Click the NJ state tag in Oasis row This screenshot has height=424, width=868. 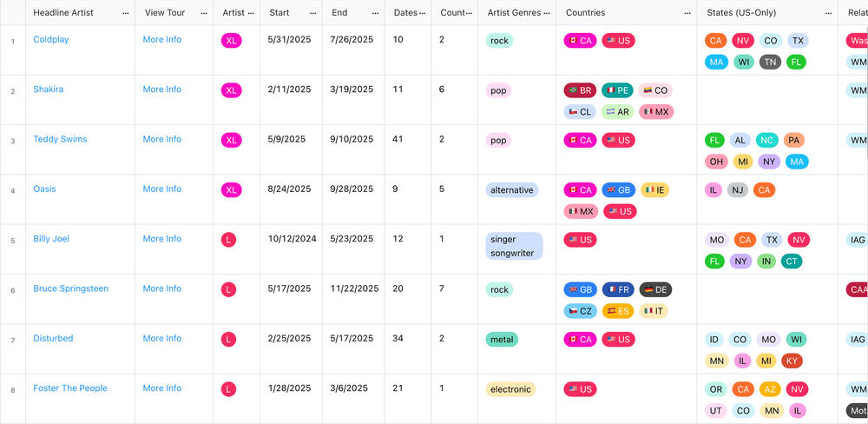coord(737,190)
